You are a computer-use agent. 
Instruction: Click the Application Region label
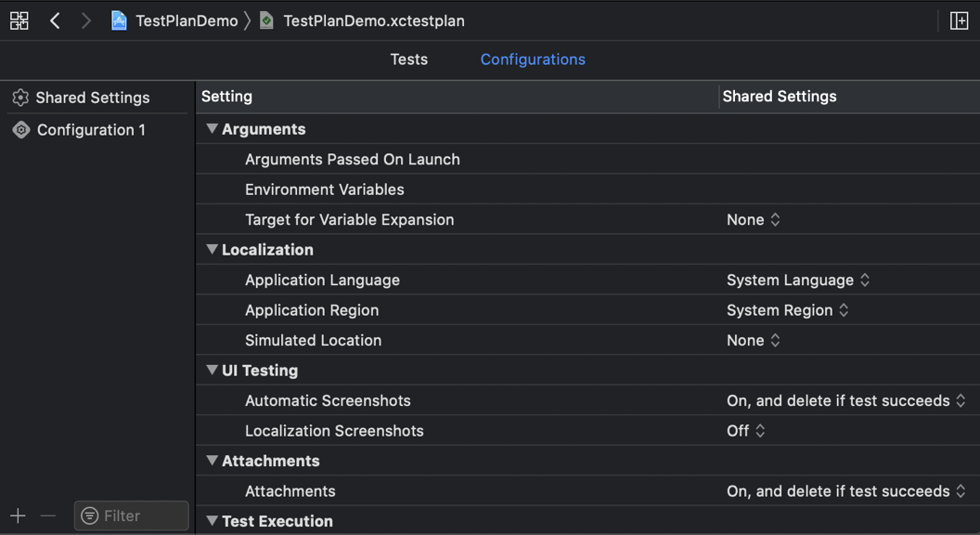click(312, 309)
